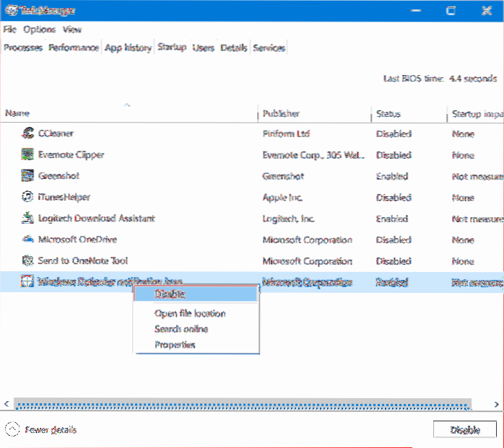Select the Greenshot startup icon

27,176
